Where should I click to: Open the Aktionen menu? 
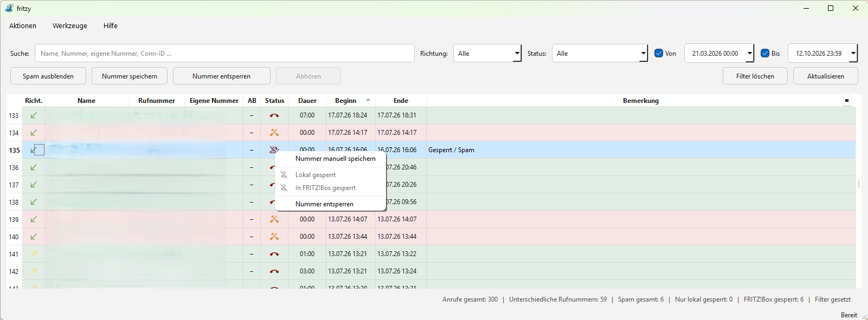[23, 25]
